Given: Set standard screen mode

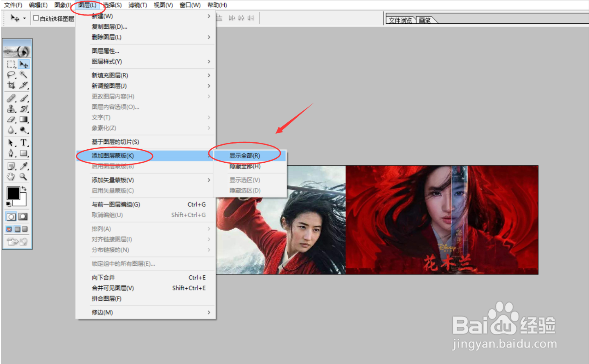Looking at the screenshot, I should [x=9, y=229].
